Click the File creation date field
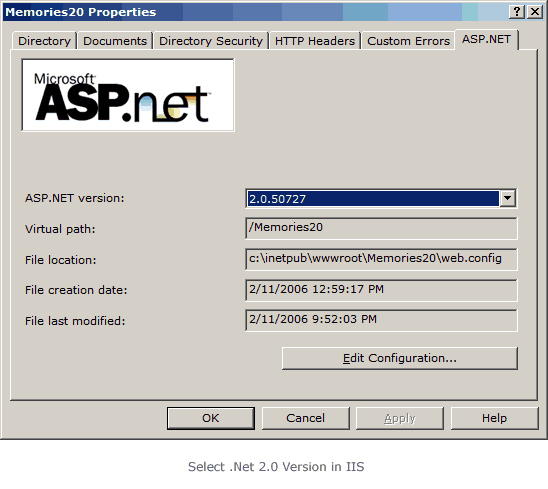Viewport: 548px width, 489px height. tap(381, 290)
